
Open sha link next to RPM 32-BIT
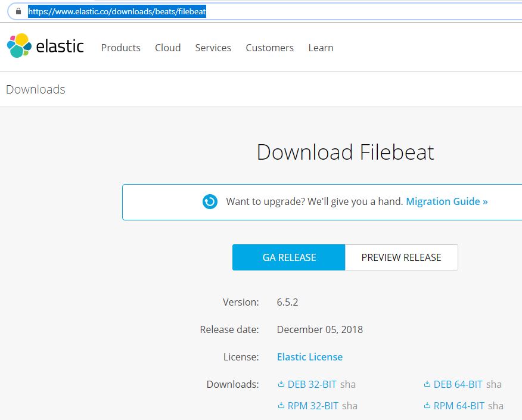[350, 406]
